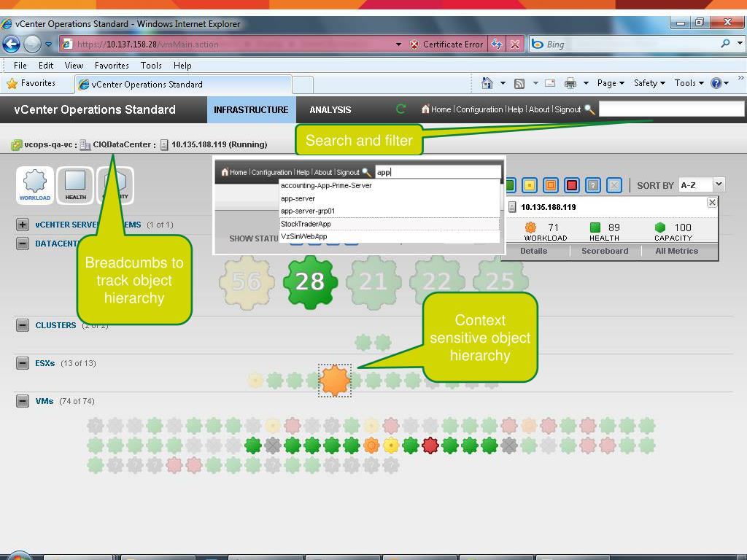Click the vCenter search input field
This screenshot has height=560, width=747.
(671, 109)
